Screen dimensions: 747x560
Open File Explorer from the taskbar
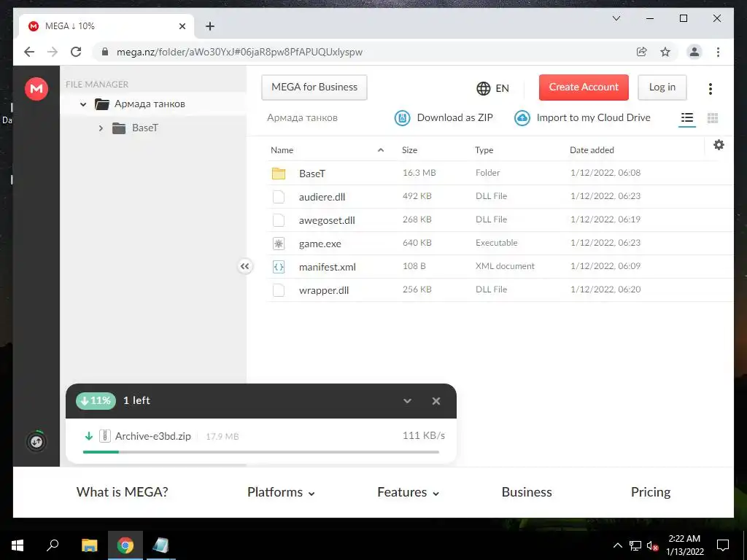(89, 545)
